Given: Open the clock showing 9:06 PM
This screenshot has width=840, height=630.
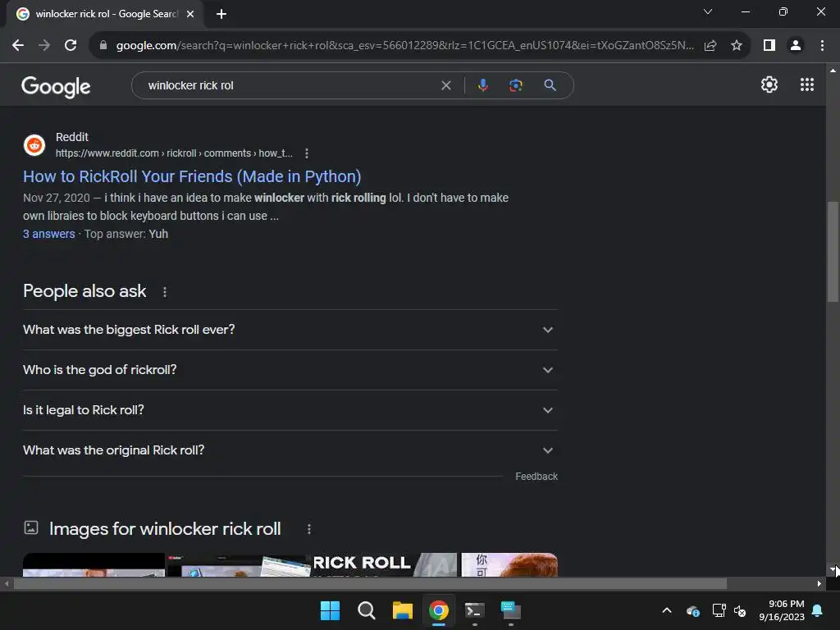Looking at the screenshot, I should click(782, 610).
